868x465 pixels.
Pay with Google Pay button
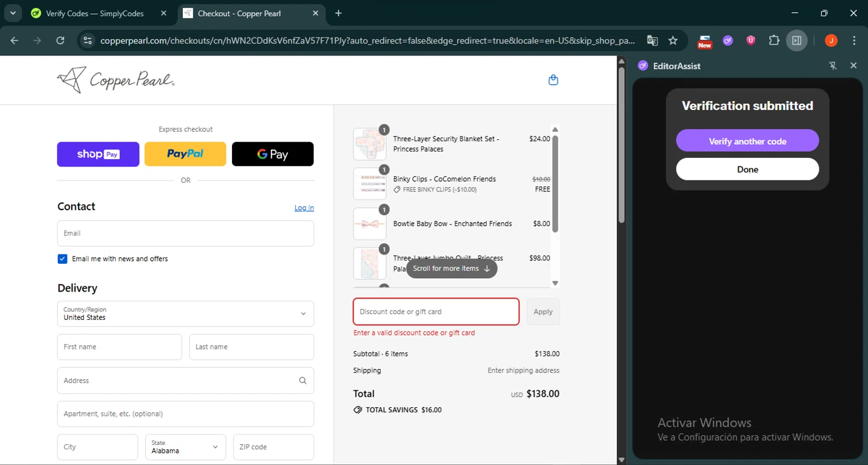click(x=273, y=154)
